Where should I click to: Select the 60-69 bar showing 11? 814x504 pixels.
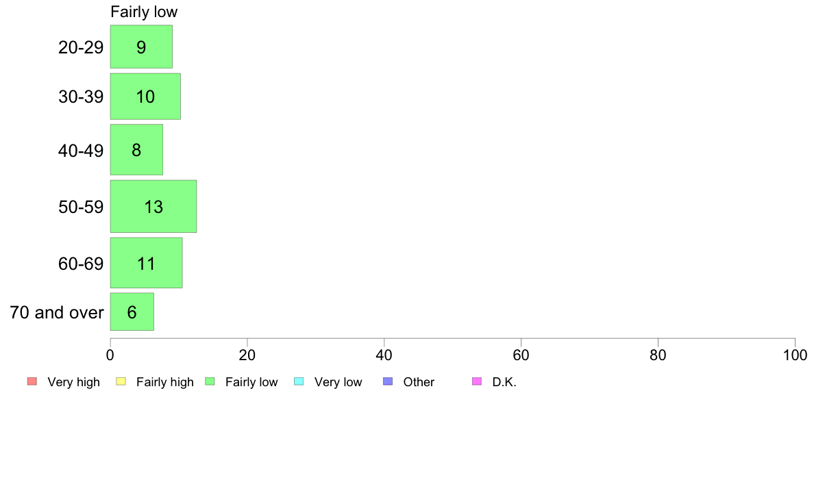[x=147, y=263]
